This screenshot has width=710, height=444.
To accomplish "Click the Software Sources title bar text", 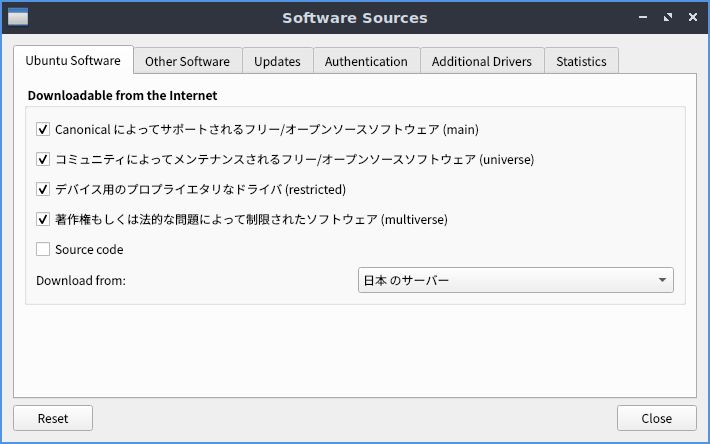I will pyautogui.click(x=355, y=18).
